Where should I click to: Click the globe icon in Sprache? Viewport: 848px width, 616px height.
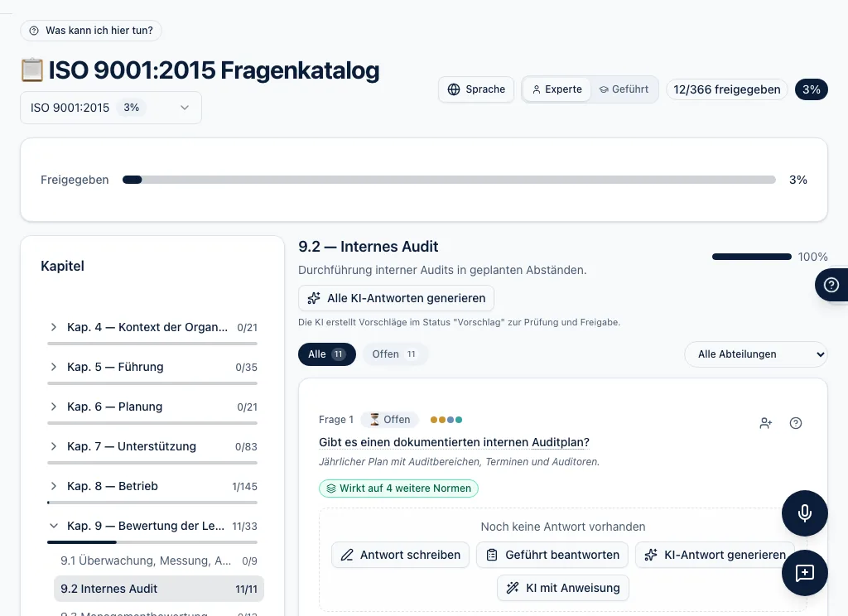click(454, 89)
